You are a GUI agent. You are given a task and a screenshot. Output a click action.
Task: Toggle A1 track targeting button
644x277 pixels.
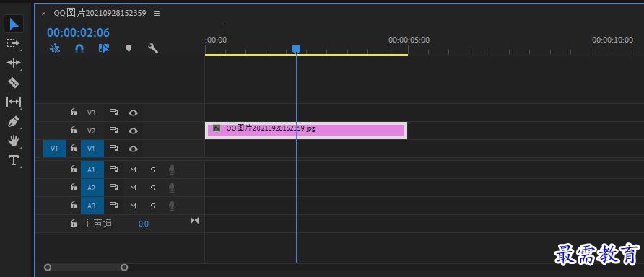[x=92, y=170]
